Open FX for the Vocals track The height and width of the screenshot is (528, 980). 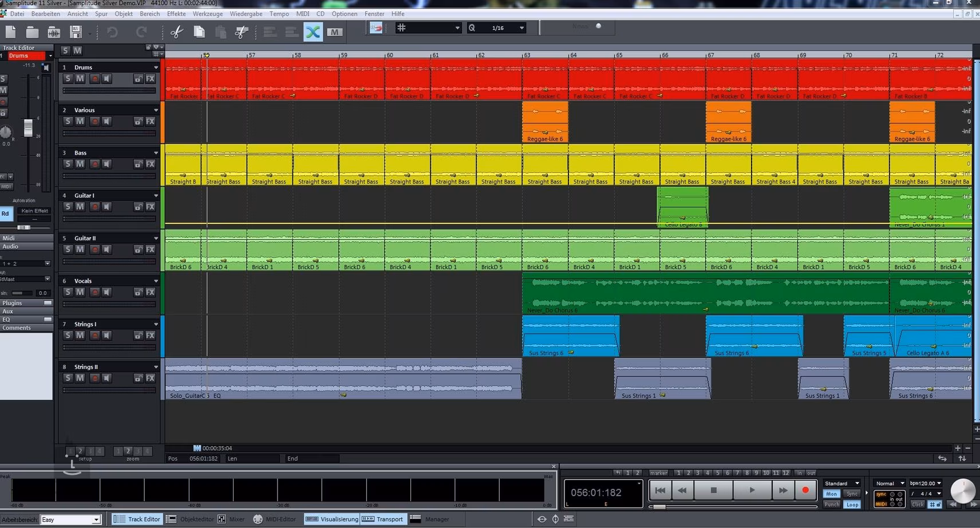(x=150, y=293)
